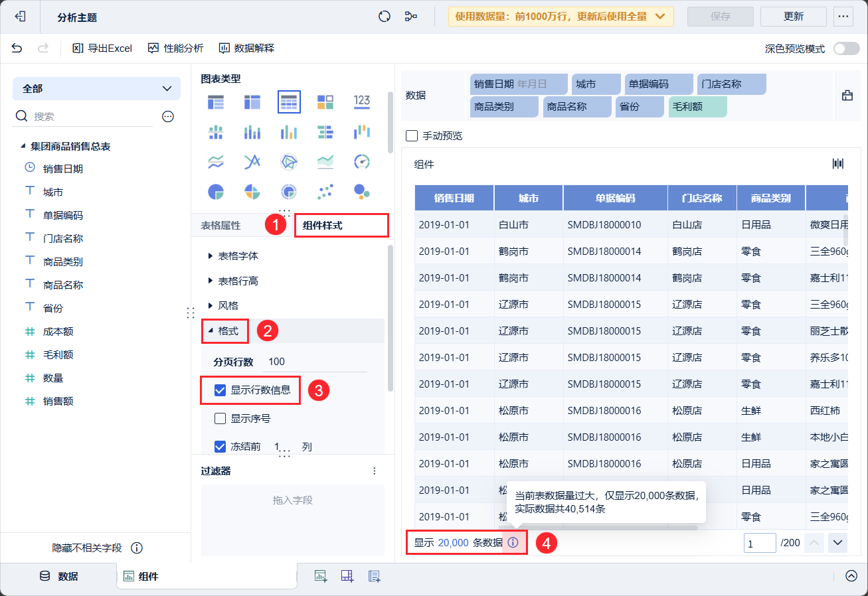Switch to the 表格属性 tab
The height and width of the screenshot is (596, 868).
pyautogui.click(x=221, y=226)
